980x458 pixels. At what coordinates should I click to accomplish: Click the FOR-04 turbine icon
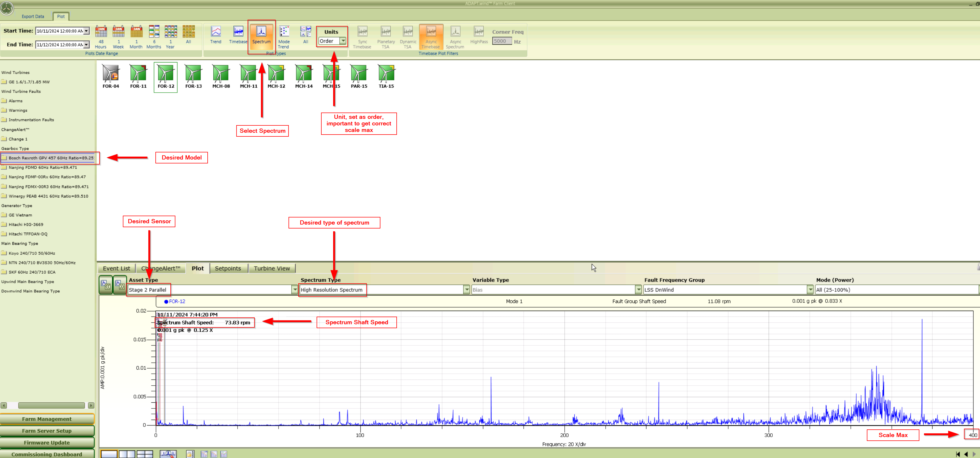tap(111, 75)
